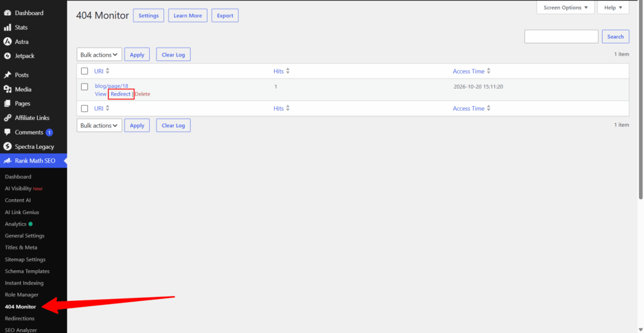644x333 pixels.
Task: Click the Jetpack lightning icon
Action: pyautogui.click(x=8, y=56)
